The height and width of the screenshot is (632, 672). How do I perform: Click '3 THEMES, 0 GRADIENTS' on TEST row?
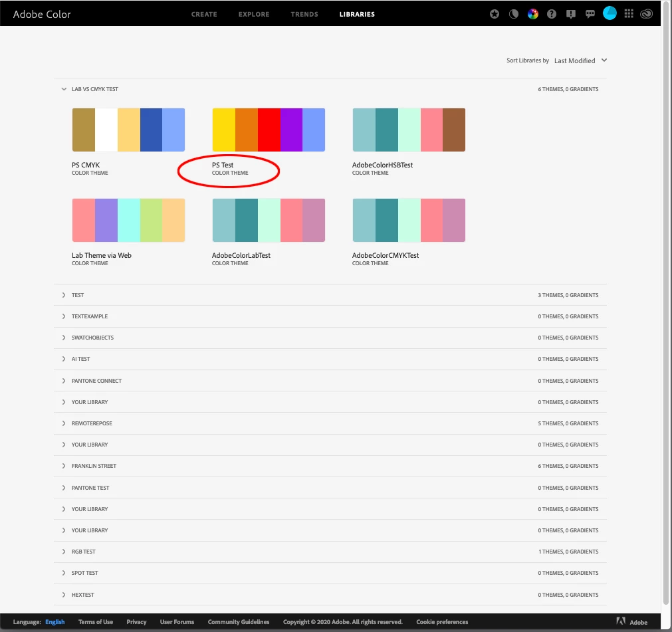(568, 295)
